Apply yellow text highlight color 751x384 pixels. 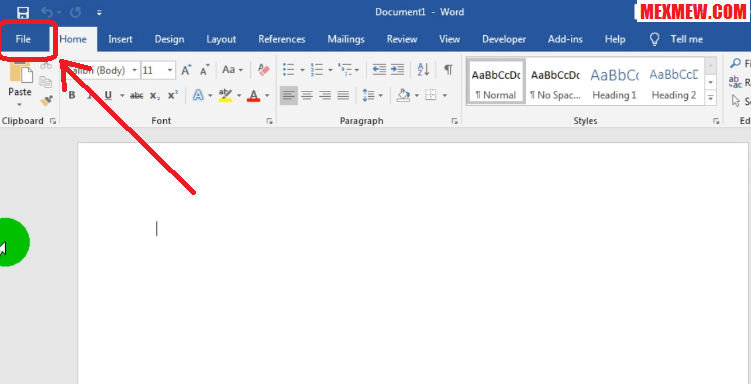click(x=225, y=95)
